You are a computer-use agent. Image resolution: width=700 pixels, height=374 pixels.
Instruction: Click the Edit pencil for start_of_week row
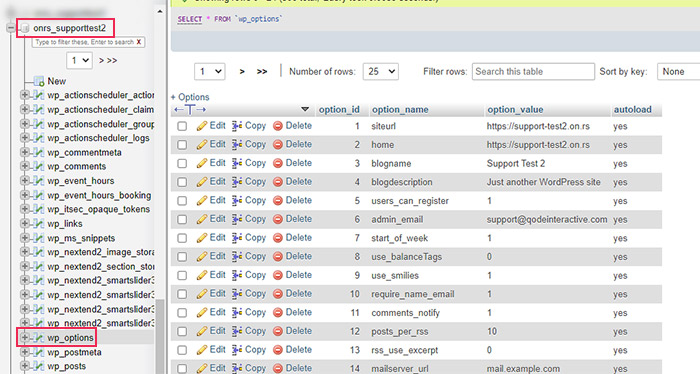click(x=202, y=238)
